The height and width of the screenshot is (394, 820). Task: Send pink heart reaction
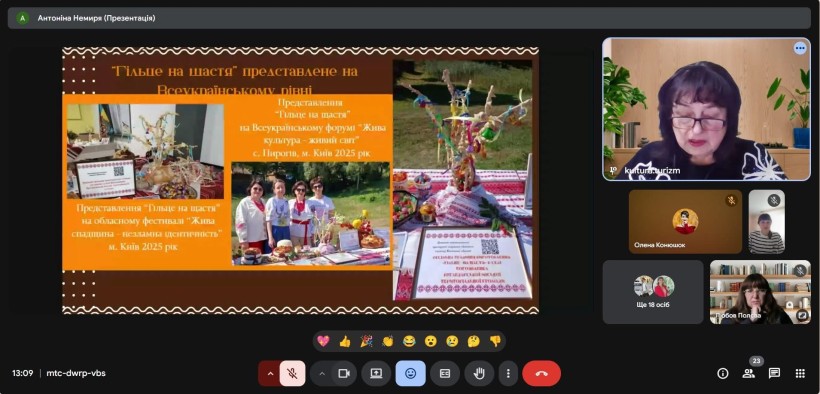(323, 341)
